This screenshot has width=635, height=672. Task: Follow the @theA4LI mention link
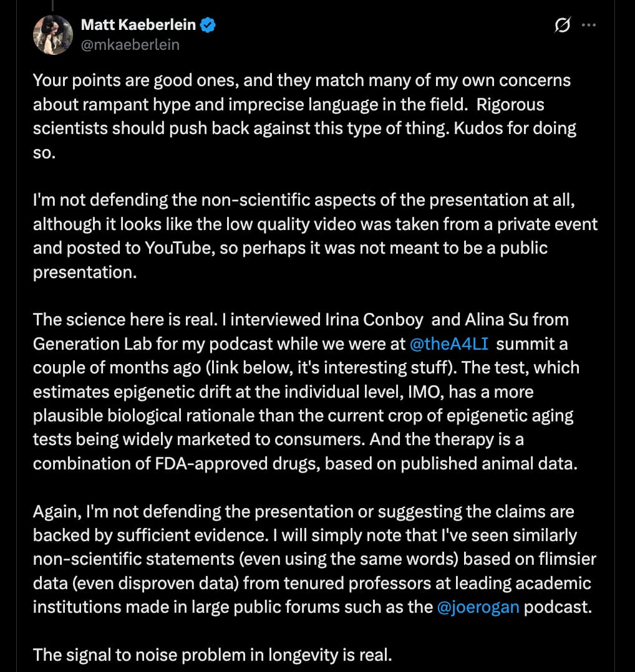(x=449, y=343)
